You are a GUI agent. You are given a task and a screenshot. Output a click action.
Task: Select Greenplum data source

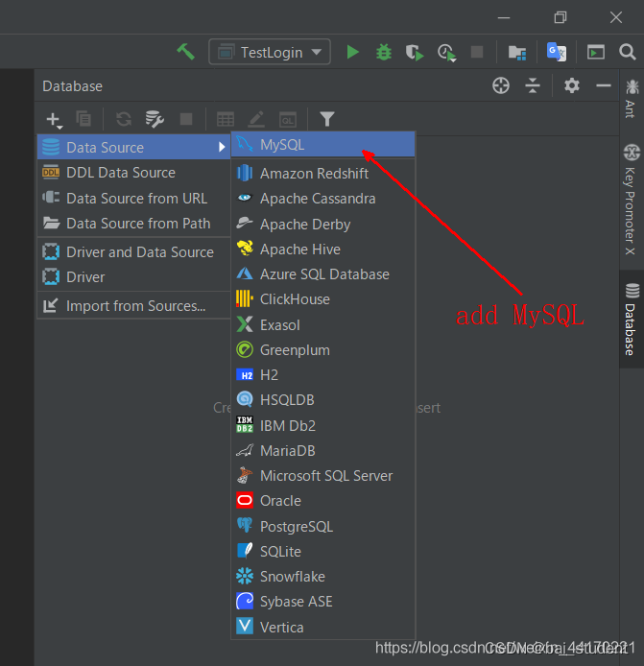pos(322,349)
